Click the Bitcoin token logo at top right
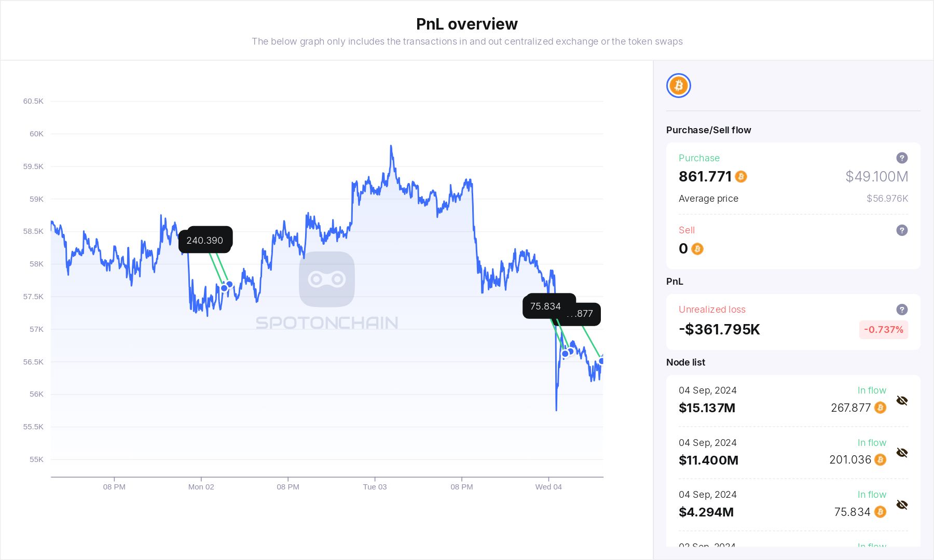934x560 pixels. point(678,85)
